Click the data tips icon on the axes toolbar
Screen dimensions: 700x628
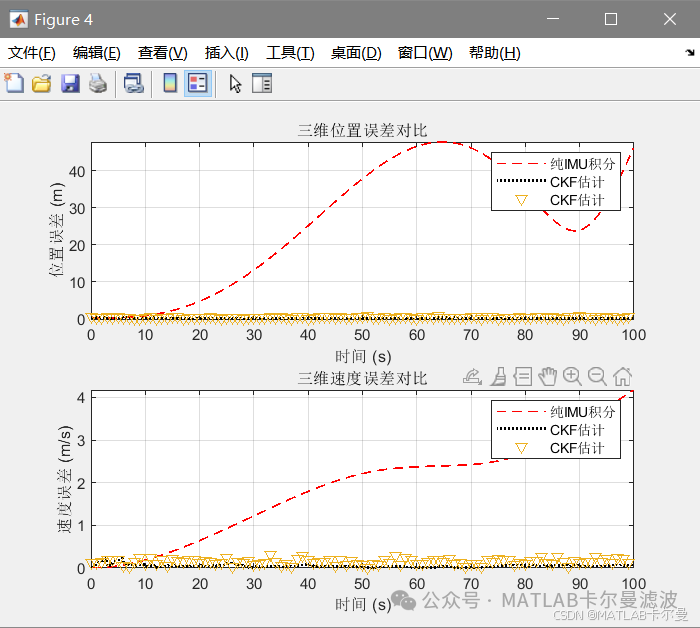523,376
